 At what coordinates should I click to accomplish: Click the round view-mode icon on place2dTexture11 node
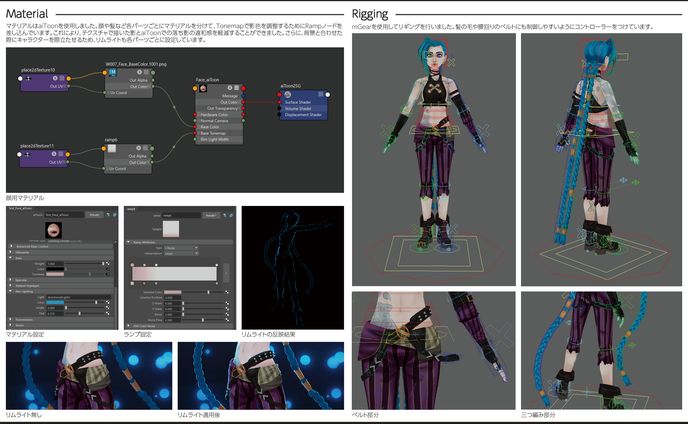pyautogui.click(x=54, y=154)
